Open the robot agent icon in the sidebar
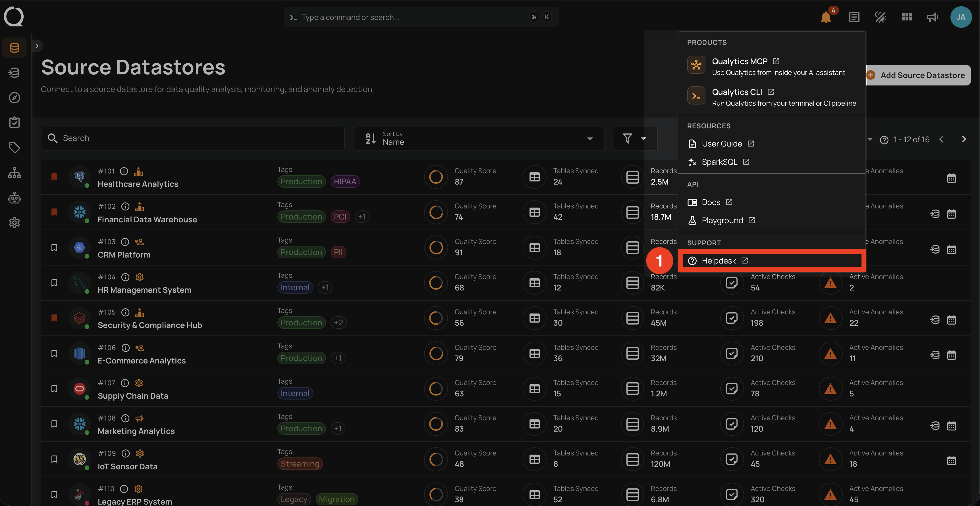This screenshot has width=980, height=506. (14, 198)
